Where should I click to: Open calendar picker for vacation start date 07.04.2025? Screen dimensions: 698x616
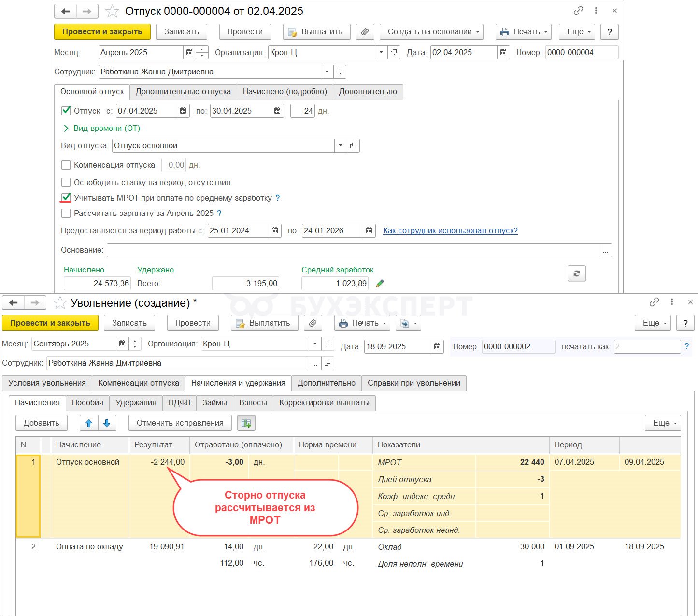coord(183,111)
